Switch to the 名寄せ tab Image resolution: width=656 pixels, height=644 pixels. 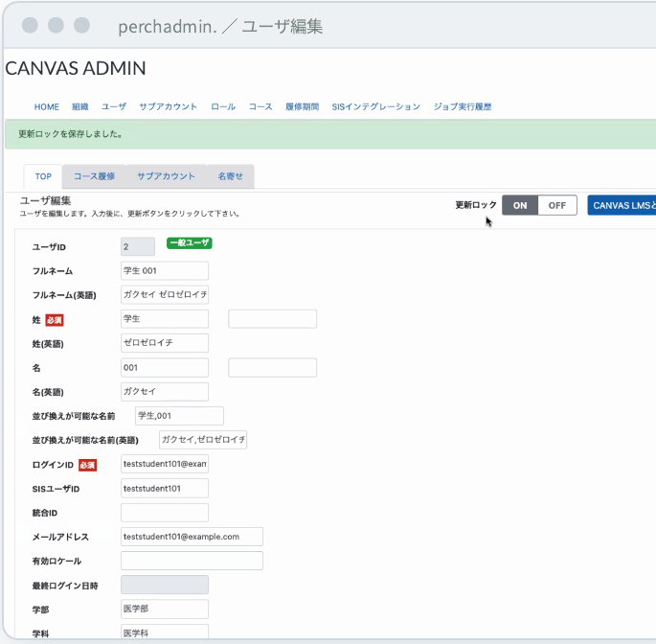pos(231,176)
